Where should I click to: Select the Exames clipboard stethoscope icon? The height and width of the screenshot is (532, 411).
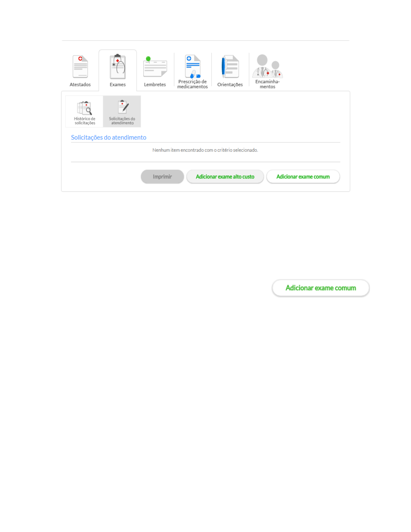click(118, 66)
